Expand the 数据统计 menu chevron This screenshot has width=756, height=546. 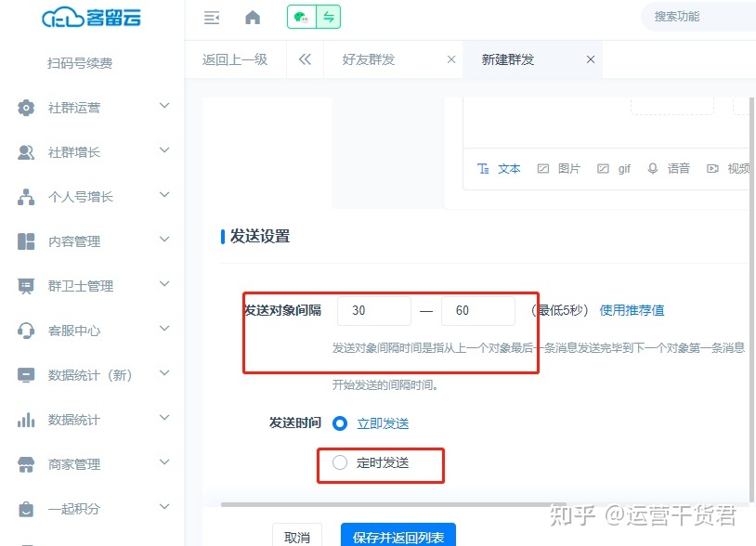click(x=164, y=418)
